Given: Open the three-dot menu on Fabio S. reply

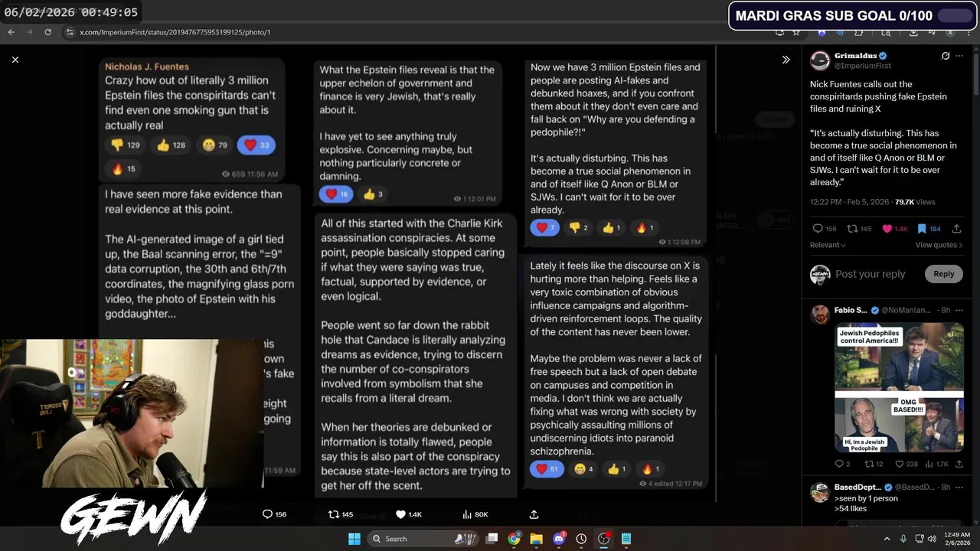Looking at the screenshot, I should (959, 310).
